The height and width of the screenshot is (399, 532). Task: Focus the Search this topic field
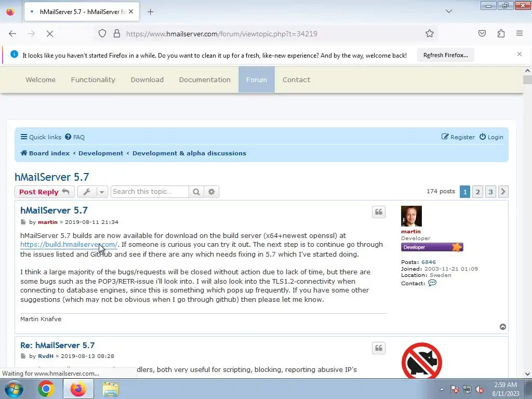point(150,192)
